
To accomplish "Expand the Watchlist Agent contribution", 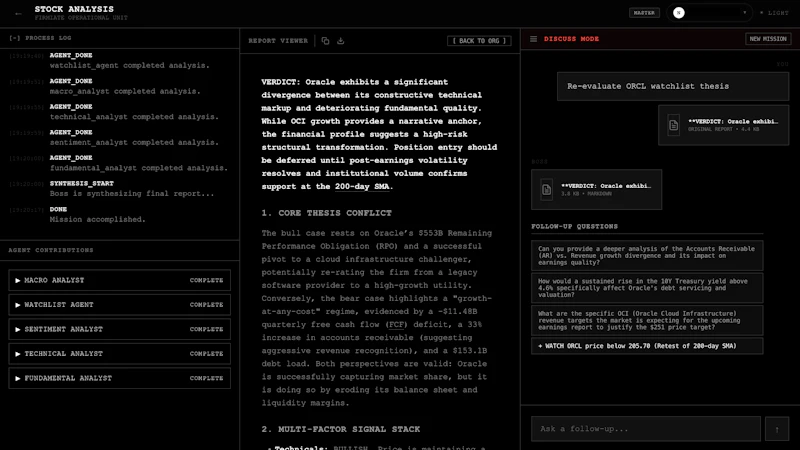I will coord(119,305).
